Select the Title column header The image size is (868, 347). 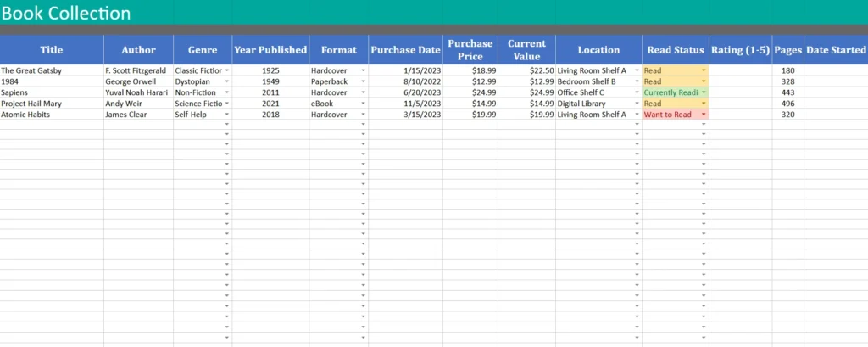[x=52, y=50]
